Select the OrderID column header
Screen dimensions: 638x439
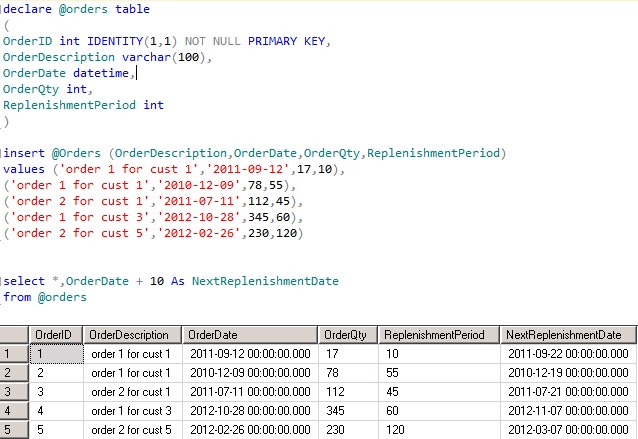point(56,335)
